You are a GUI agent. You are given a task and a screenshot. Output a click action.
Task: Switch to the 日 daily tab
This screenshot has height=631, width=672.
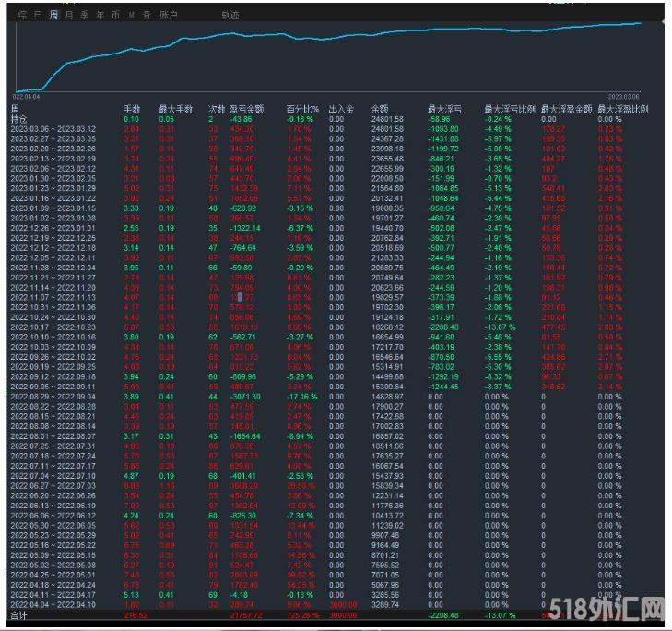point(38,16)
